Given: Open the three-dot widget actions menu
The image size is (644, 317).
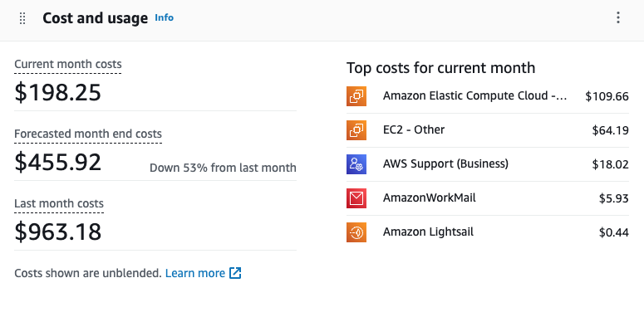Looking at the screenshot, I should [x=617, y=17].
